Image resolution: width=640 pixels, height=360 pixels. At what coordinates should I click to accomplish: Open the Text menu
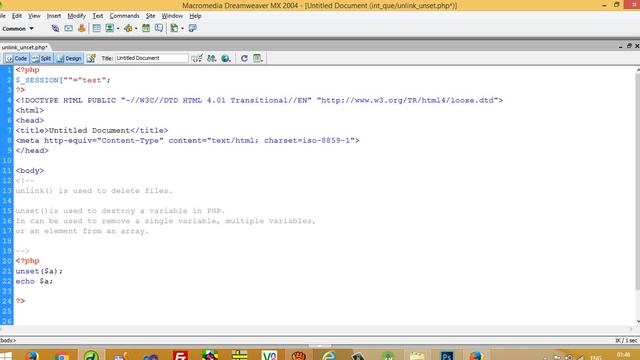98,16
